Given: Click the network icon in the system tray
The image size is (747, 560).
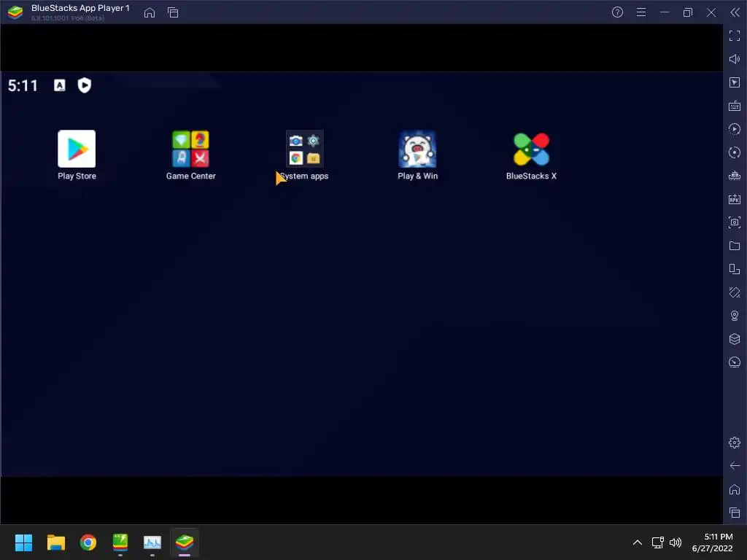Looking at the screenshot, I should coord(658,542).
